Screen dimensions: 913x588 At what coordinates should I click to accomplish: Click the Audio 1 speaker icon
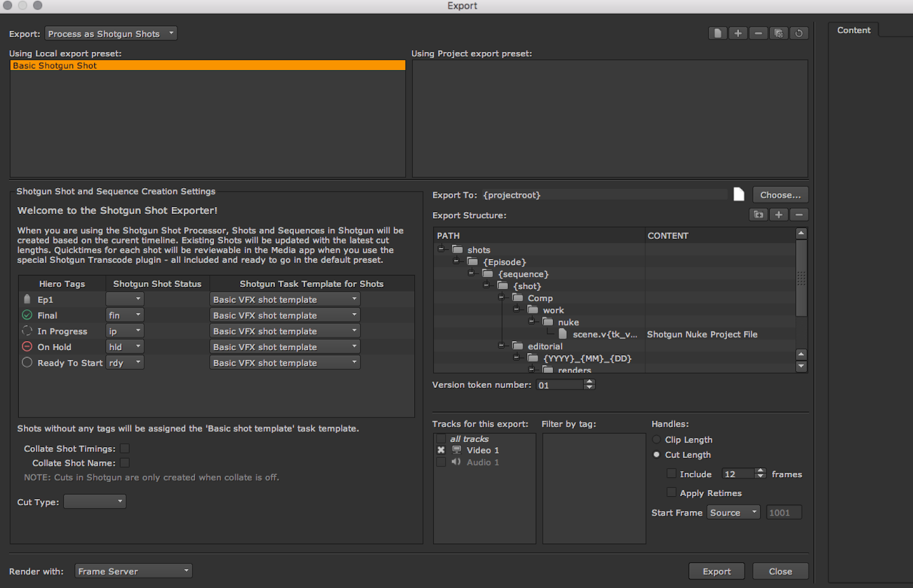(457, 462)
